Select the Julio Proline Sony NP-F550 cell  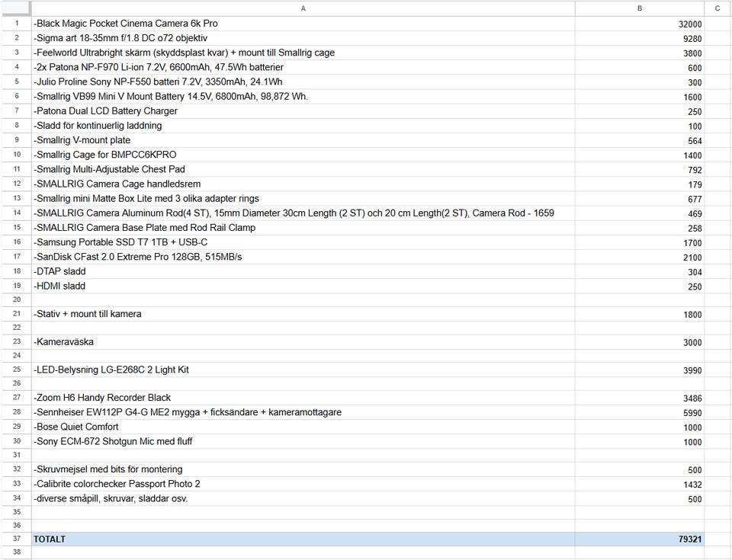(x=303, y=82)
